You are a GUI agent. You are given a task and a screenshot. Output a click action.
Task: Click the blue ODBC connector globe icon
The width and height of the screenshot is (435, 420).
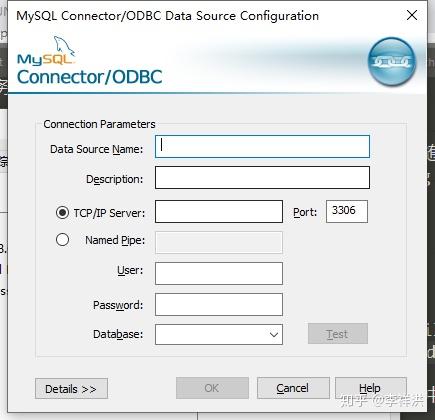(x=392, y=62)
